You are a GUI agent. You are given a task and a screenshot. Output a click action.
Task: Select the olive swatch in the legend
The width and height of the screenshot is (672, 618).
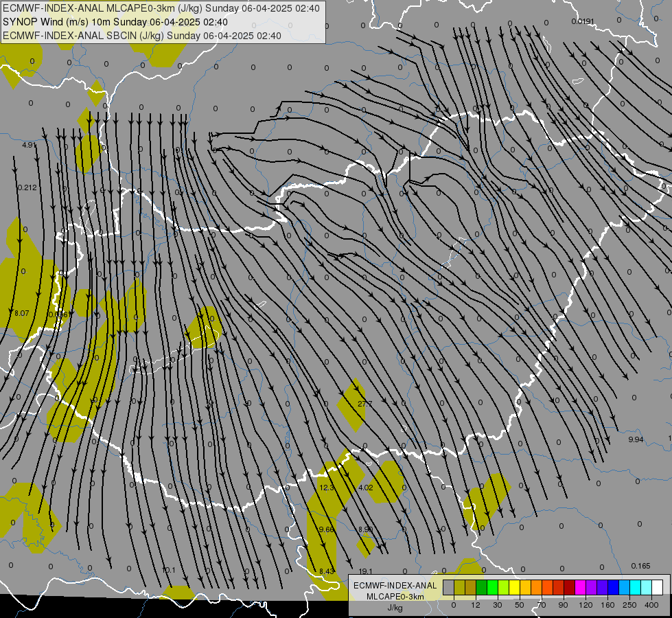[459, 587]
